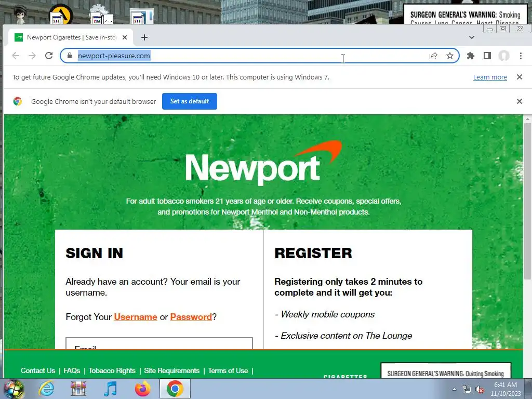The height and width of the screenshot is (399, 532).
Task: Open the Contact Us footer link
Action: (x=38, y=370)
